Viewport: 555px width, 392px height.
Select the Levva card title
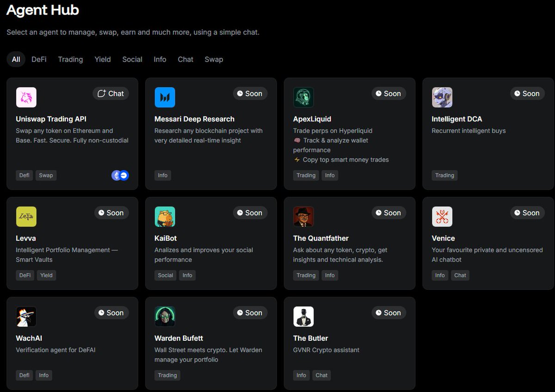coord(26,238)
